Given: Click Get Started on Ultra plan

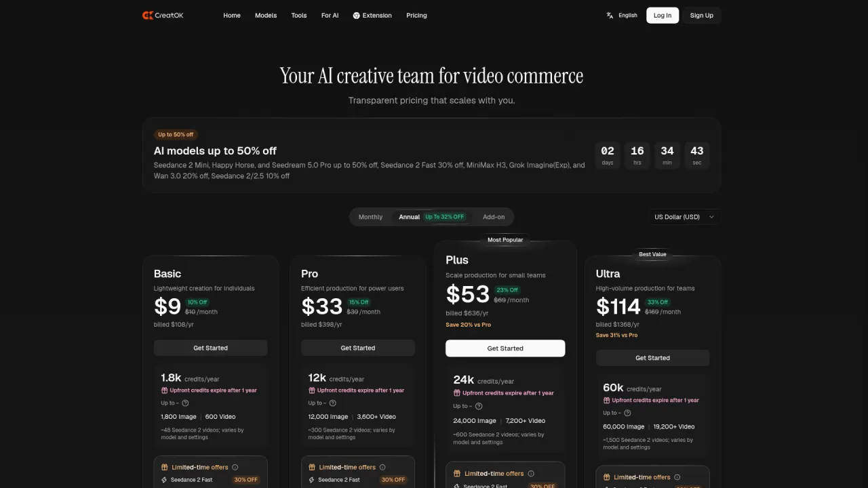Looking at the screenshot, I should [x=652, y=358].
